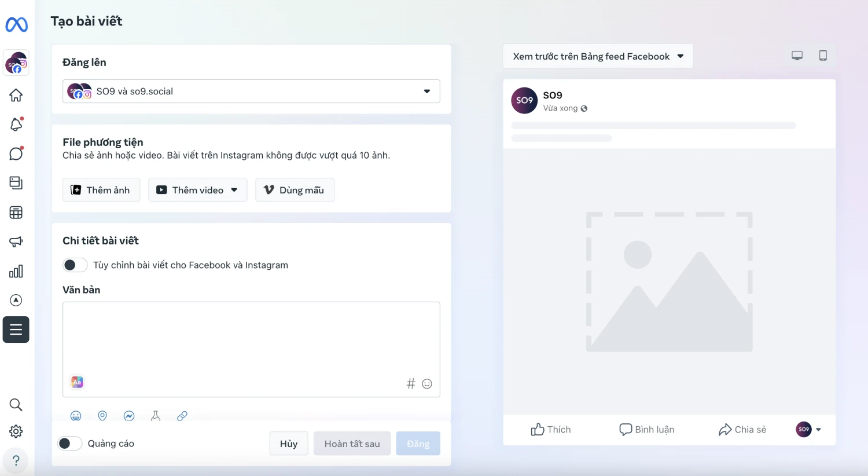Click the image placeholder in preview

pos(670,281)
